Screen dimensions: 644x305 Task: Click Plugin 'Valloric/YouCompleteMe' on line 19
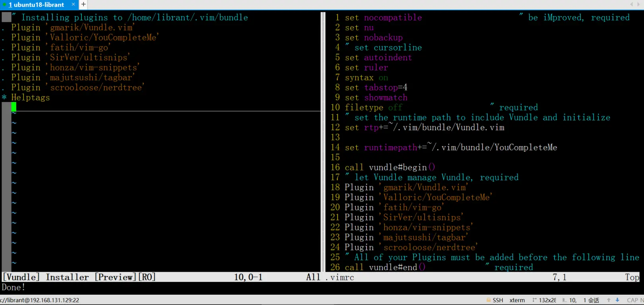pos(418,197)
